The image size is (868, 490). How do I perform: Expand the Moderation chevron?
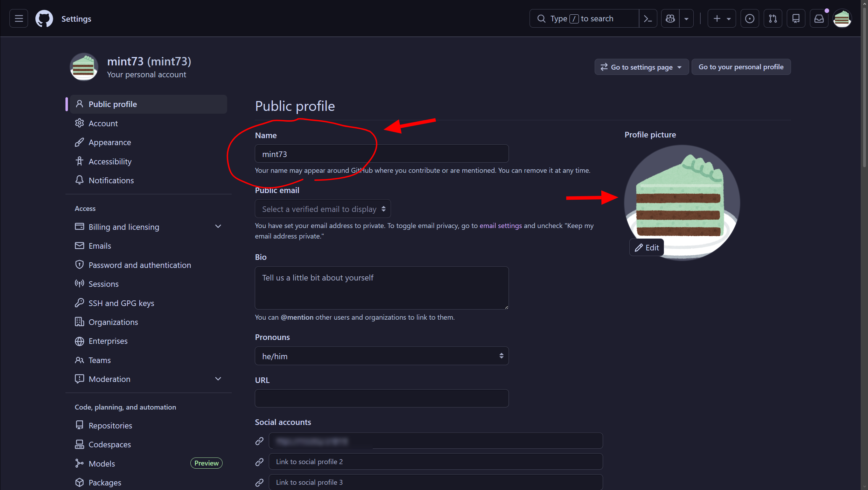pyautogui.click(x=218, y=379)
